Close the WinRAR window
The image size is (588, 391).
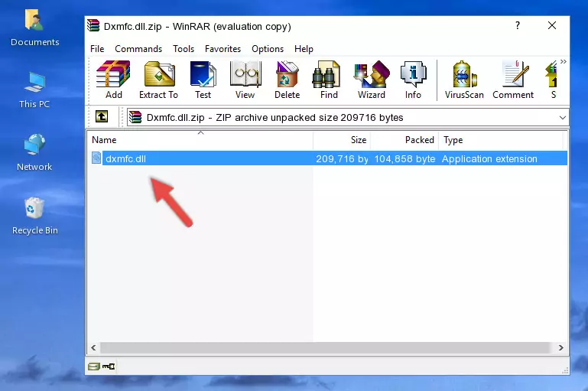coord(551,25)
